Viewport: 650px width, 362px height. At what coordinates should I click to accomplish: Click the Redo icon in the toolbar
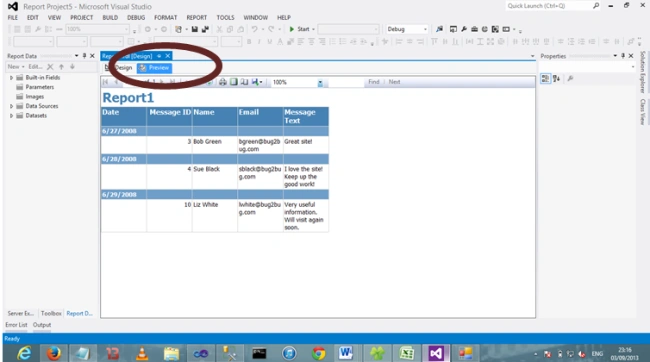271,29
